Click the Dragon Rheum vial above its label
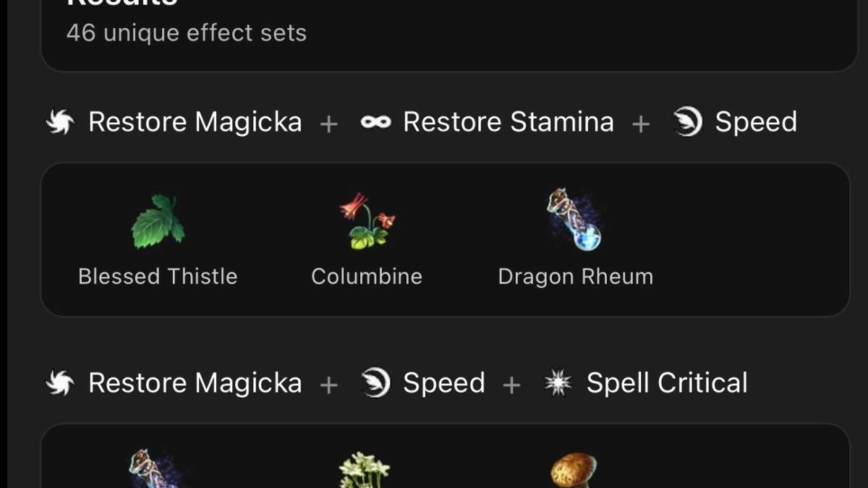 pyautogui.click(x=575, y=221)
